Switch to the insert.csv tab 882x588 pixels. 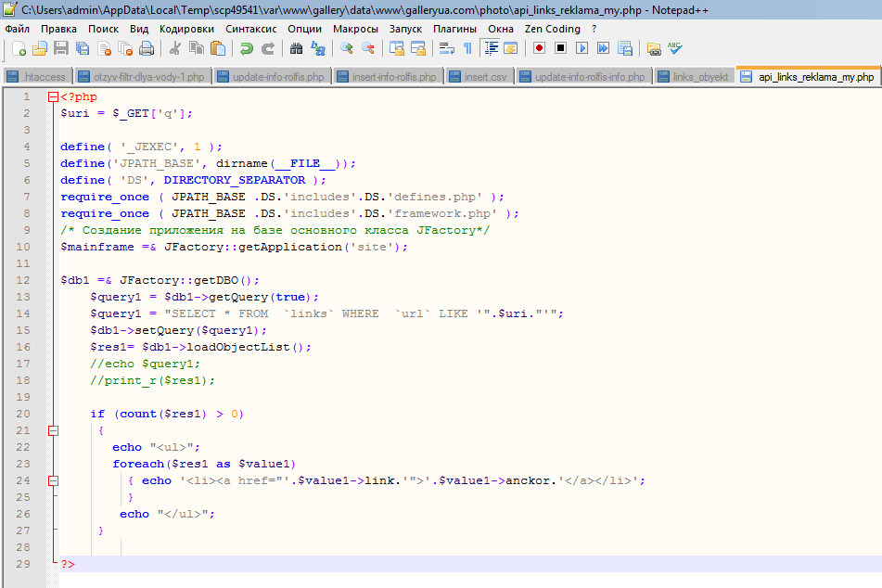[479, 77]
